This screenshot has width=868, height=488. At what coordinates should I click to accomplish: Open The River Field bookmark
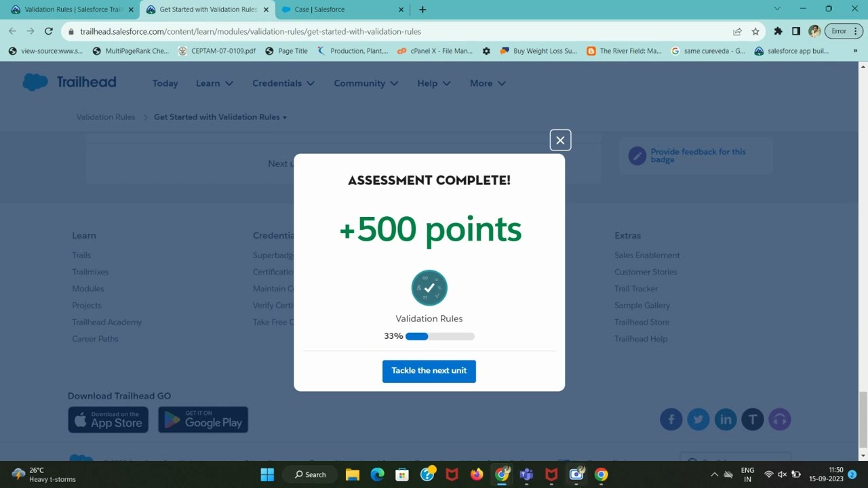624,51
